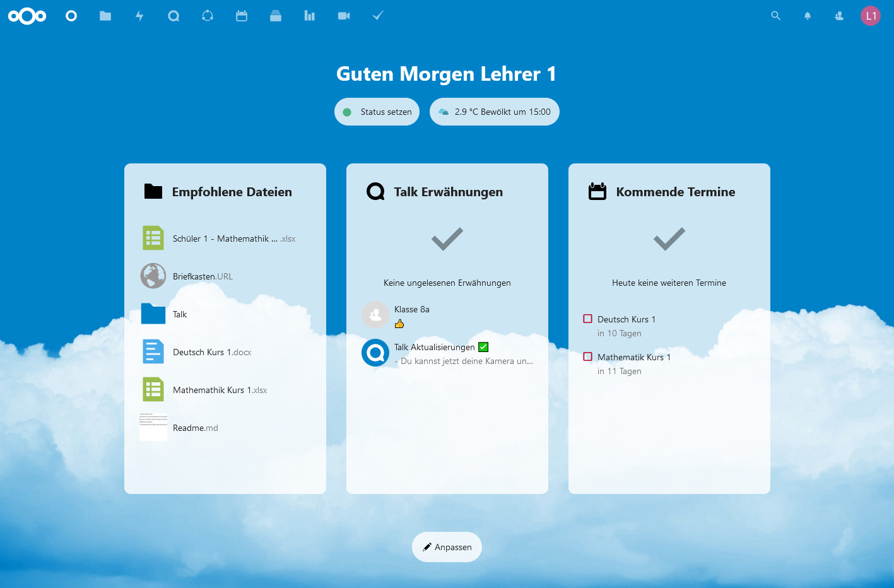Click the Deutsch Kurs 1 document icon
Image resolution: width=894 pixels, height=588 pixels.
pos(153,351)
